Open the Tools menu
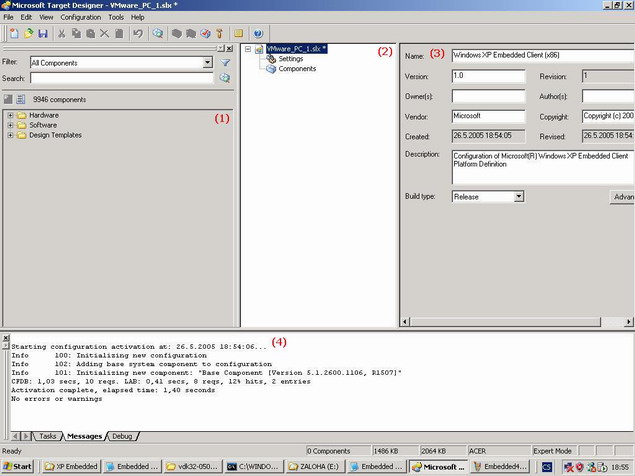The image size is (635, 476). tap(116, 17)
